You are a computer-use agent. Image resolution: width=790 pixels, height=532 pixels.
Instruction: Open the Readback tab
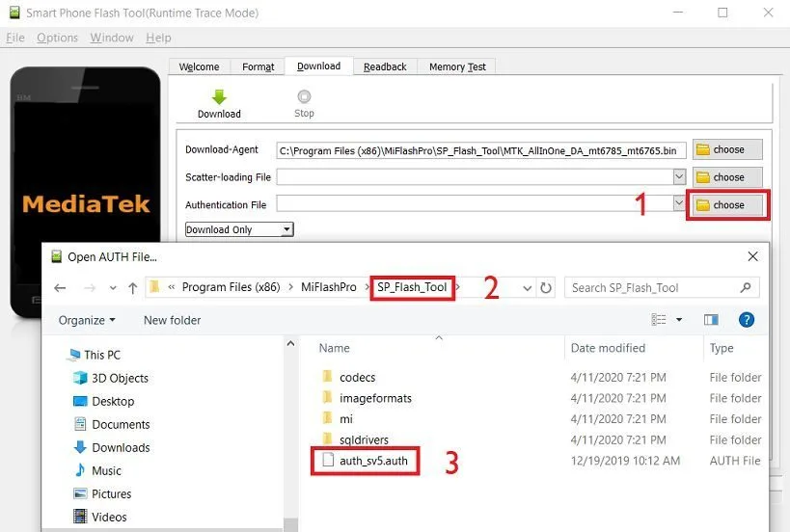pyautogui.click(x=385, y=66)
